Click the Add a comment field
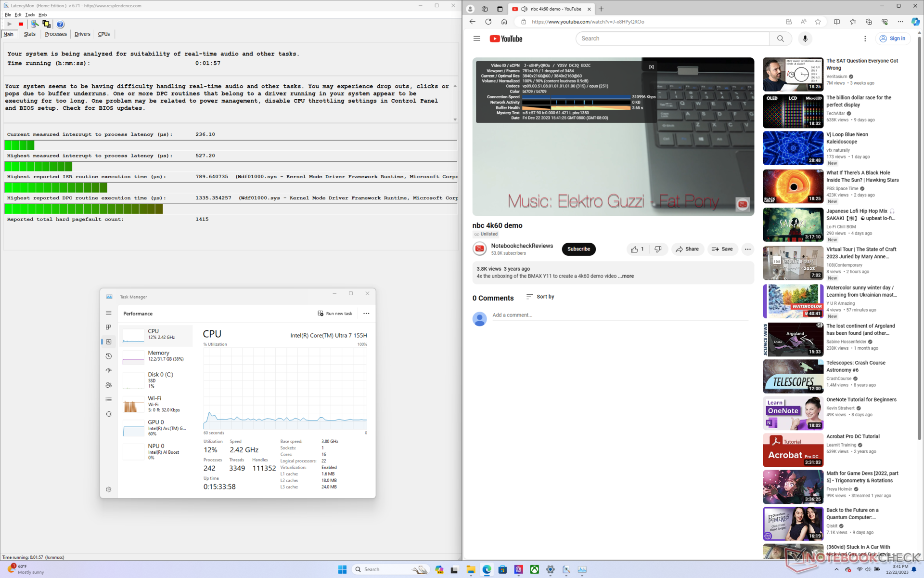 (x=620, y=315)
